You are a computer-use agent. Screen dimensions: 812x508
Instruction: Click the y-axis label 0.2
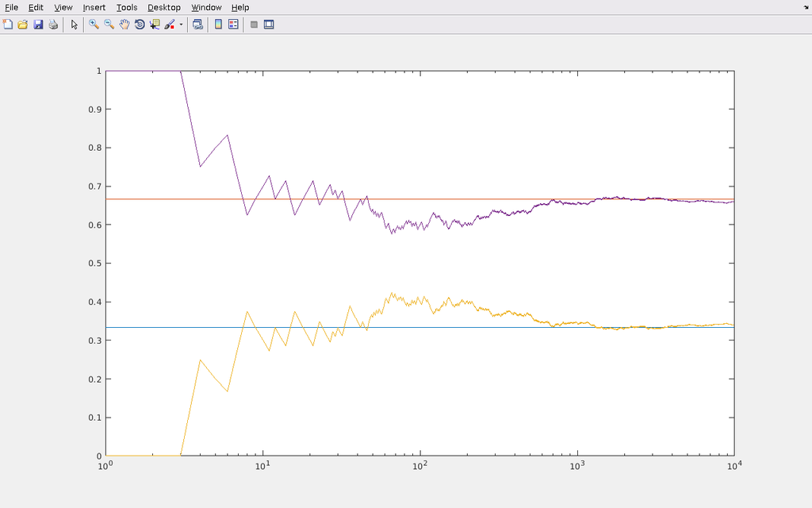pos(95,379)
